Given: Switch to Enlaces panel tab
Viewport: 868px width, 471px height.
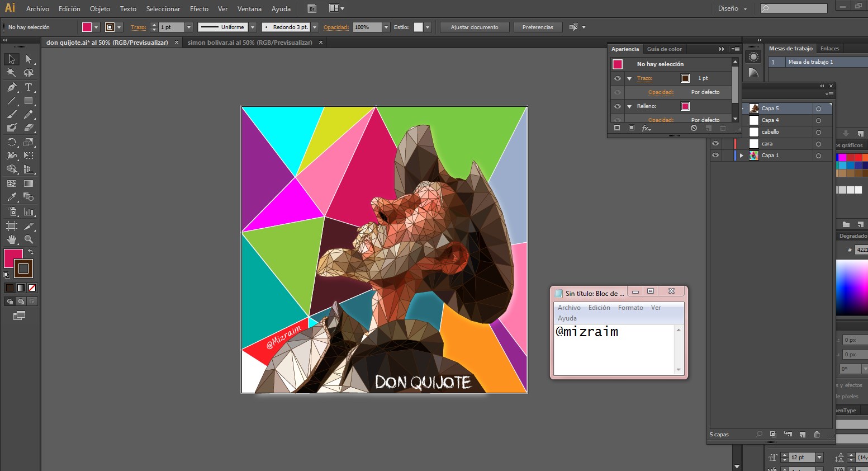Looking at the screenshot, I should pyautogui.click(x=829, y=49).
